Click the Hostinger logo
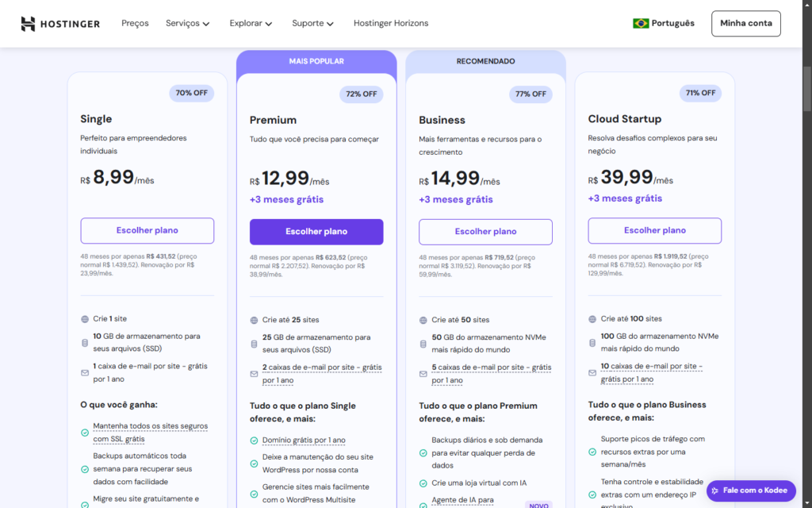 point(60,24)
